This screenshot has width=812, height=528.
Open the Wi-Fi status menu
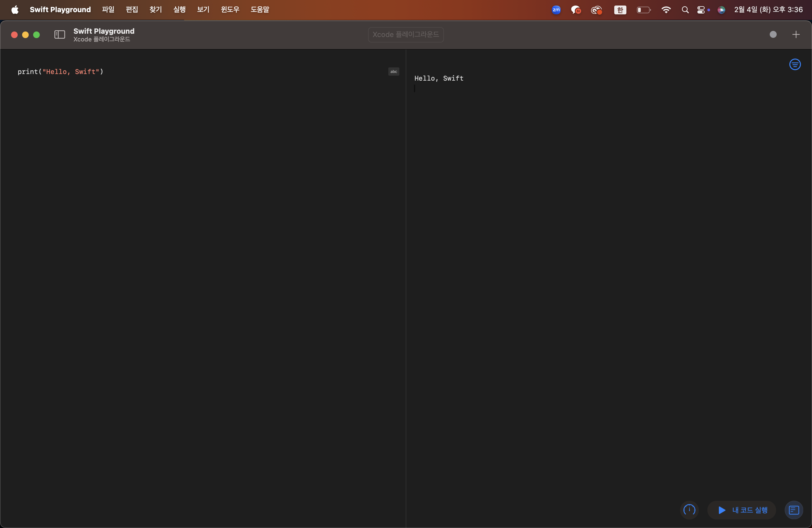click(666, 10)
